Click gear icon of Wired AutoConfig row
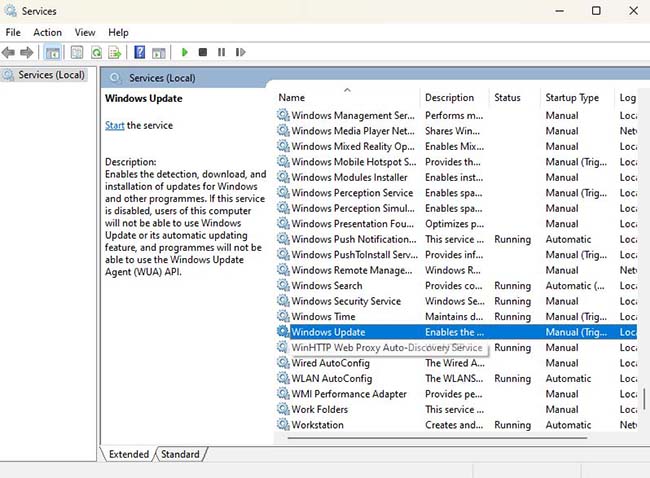 click(283, 363)
